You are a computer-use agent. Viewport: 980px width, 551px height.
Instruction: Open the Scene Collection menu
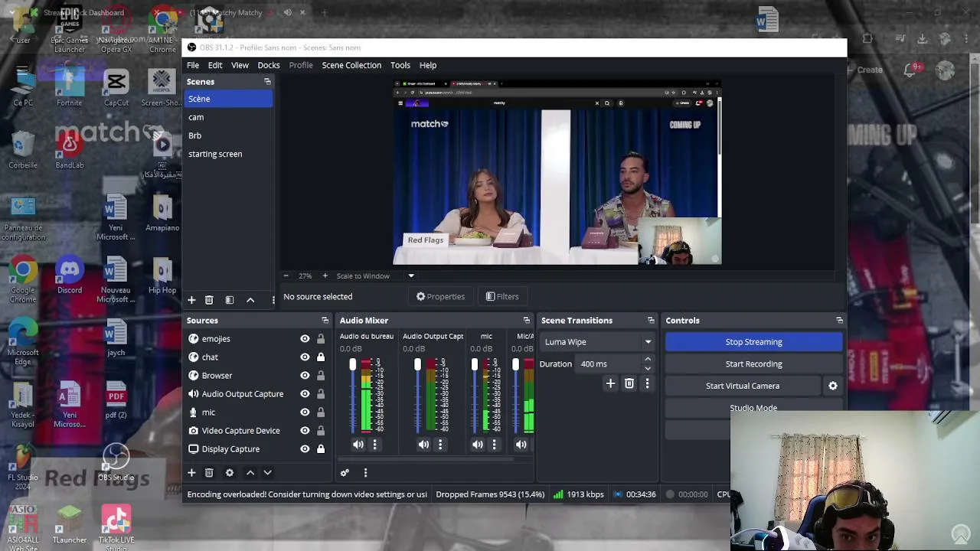351,65
